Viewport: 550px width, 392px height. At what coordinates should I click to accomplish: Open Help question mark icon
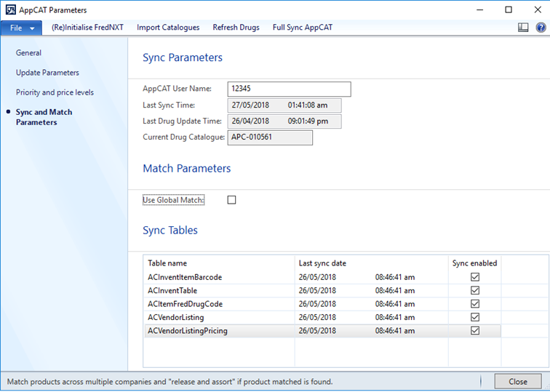[541, 28]
